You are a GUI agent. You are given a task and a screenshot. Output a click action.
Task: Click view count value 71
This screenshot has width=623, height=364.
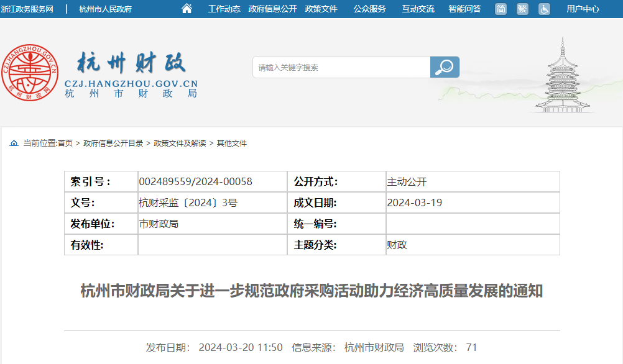coord(471,347)
